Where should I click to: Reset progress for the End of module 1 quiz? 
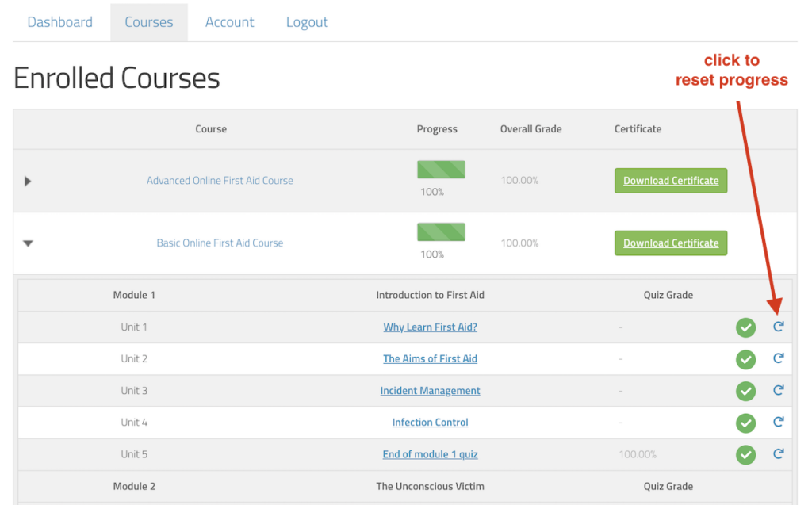click(x=778, y=454)
